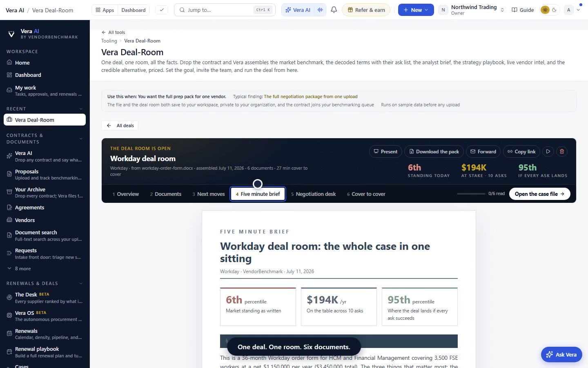Open the Dashboard button in top bar
Image resolution: width=588 pixels, height=368 pixels.
coord(134,10)
